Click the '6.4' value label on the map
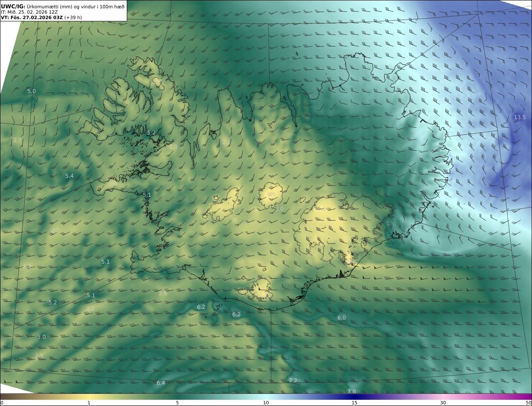The image size is (532, 406). click(x=161, y=383)
